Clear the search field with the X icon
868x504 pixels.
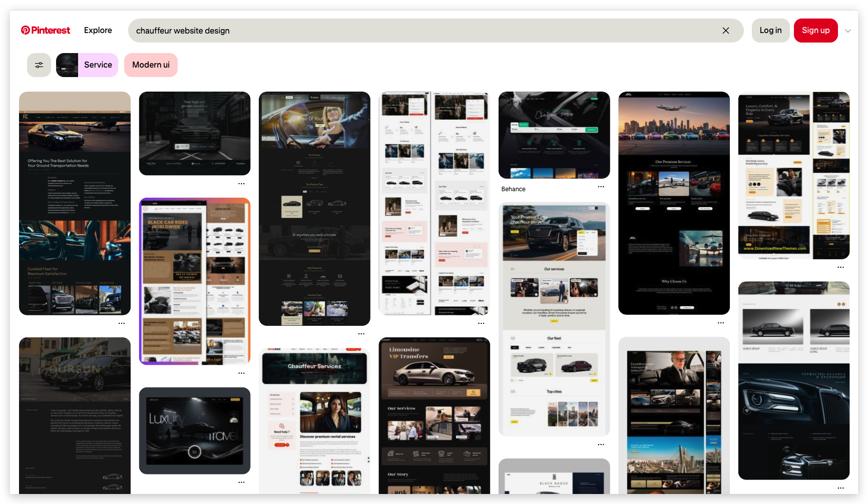coord(726,31)
